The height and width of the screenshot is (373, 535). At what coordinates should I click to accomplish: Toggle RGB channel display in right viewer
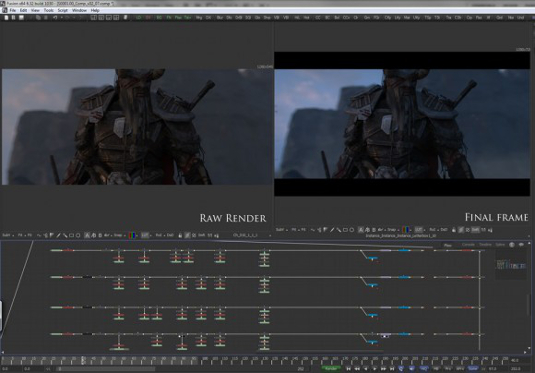pos(406,230)
